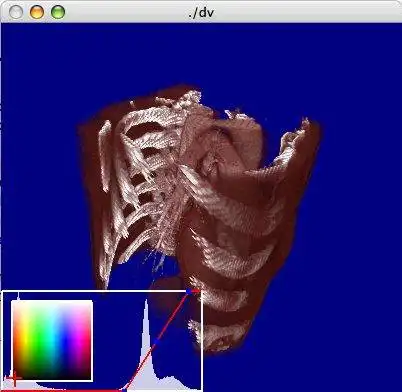
Task: Close the ./dv window
Action: pos(16,12)
